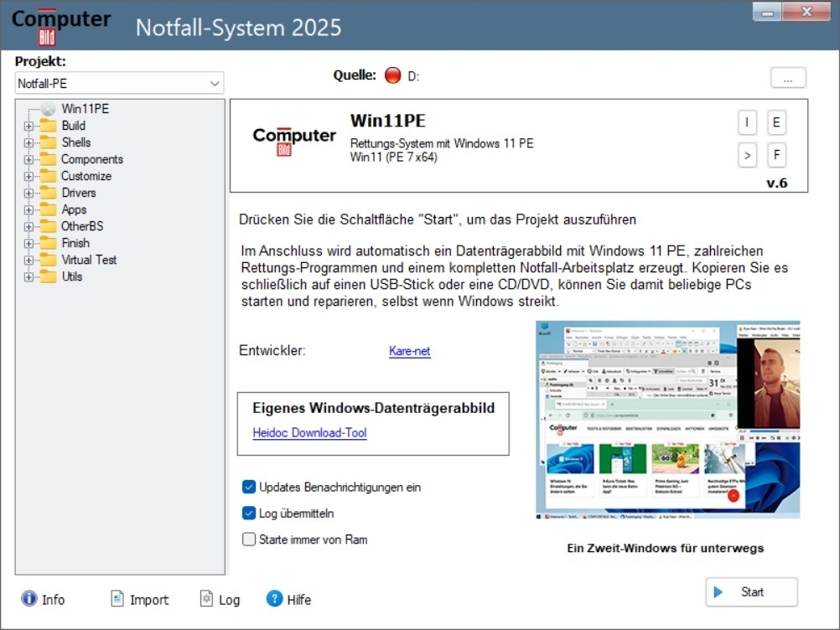Open the Log using its icon
This screenshot has height=630, width=840.
pos(206,599)
